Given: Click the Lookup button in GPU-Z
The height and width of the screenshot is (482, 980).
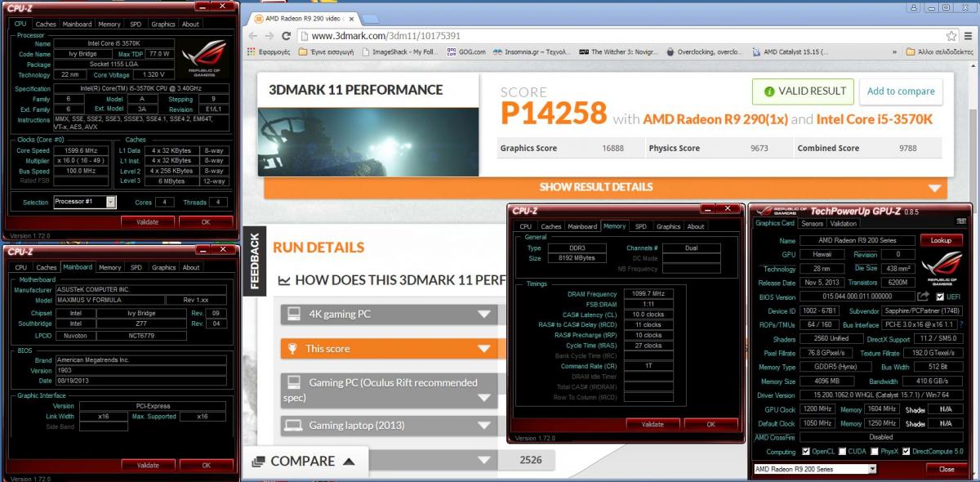Looking at the screenshot, I should coord(941,240).
